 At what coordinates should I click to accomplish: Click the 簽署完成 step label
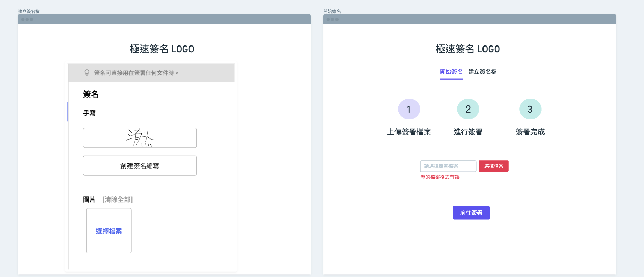[530, 132]
